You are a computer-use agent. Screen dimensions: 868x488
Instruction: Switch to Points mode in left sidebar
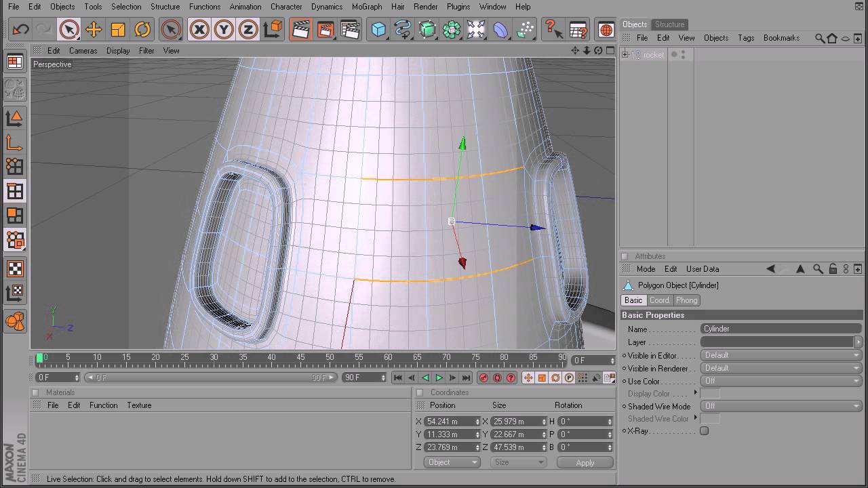(x=14, y=167)
